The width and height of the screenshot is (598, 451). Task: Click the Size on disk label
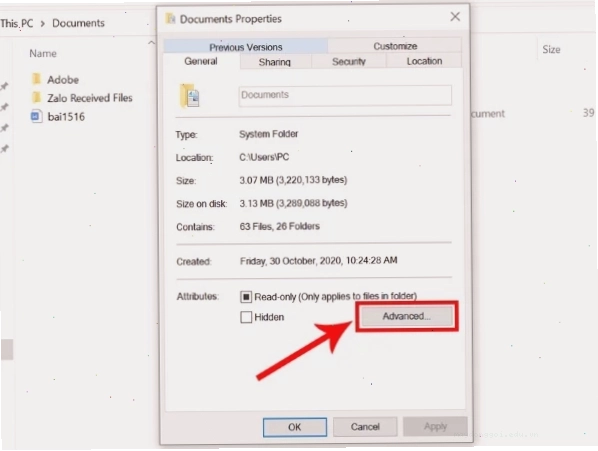click(x=201, y=204)
